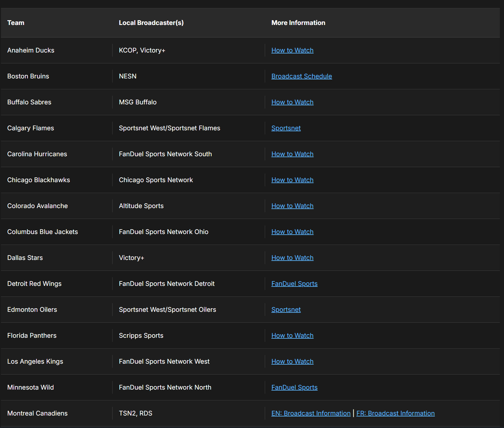Select the Columbus Blue Jackets team cell
This screenshot has width=504, height=428.
[x=57, y=232]
